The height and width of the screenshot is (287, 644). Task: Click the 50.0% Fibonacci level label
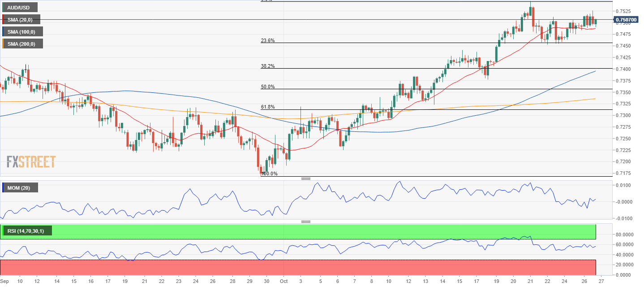tap(268, 87)
